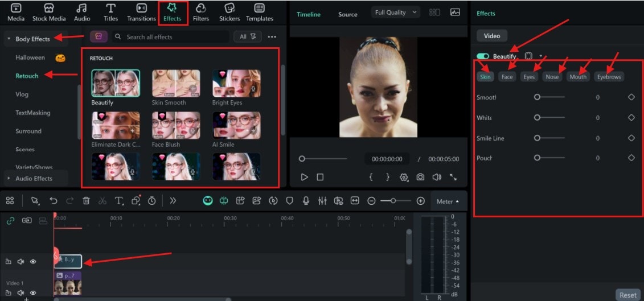The image size is (644, 301).
Task: Hide the effect track using eye icon
Action: coord(33,262)
